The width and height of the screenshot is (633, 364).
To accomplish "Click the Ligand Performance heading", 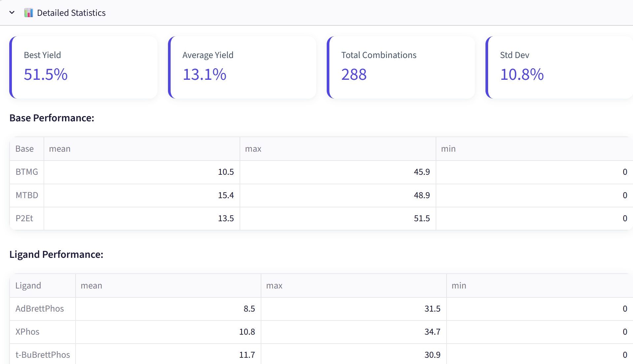I will (56, 255).
